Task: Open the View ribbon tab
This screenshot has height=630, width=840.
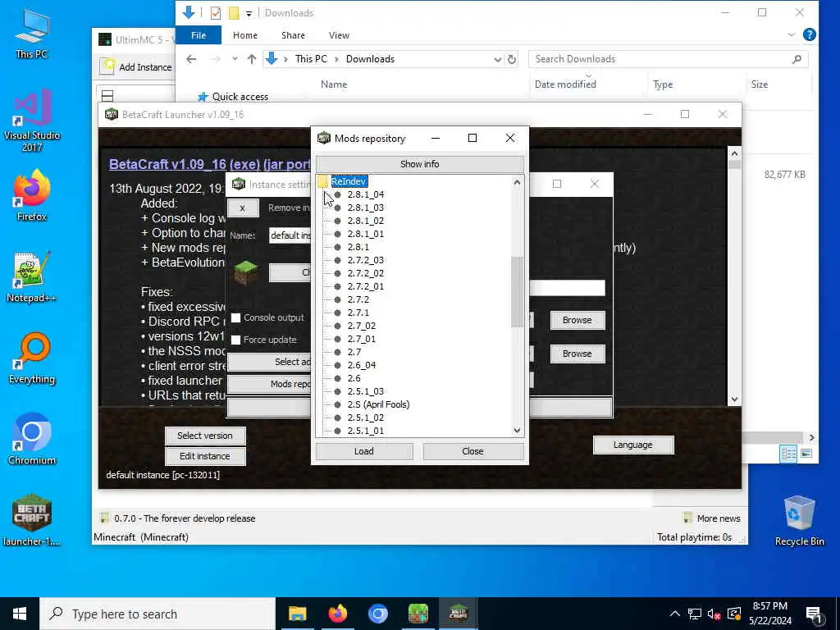Action: point(339,35)
